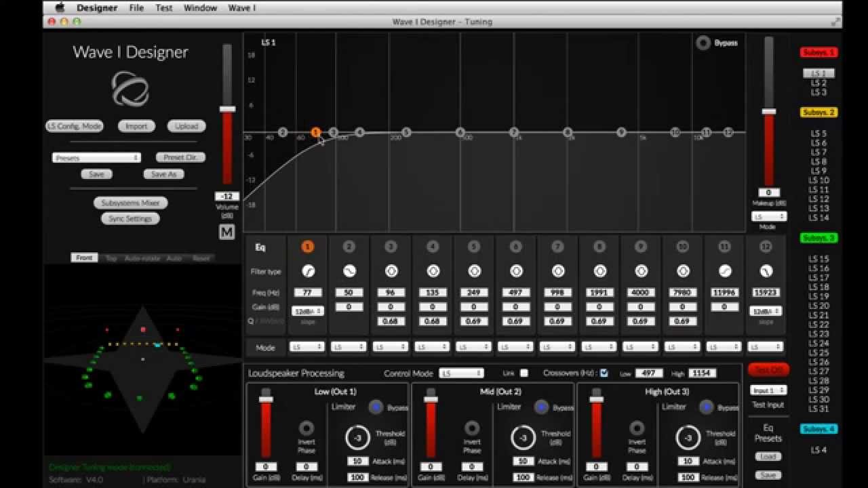Click the Low (Out 1) gain slider handle

click(266, 399)
